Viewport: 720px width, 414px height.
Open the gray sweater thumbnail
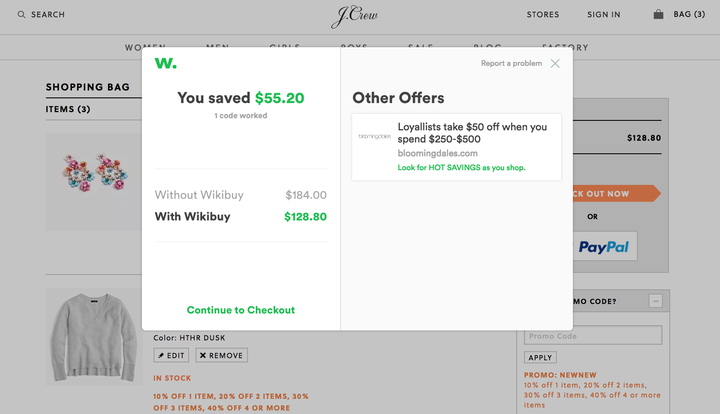(94, 336)
